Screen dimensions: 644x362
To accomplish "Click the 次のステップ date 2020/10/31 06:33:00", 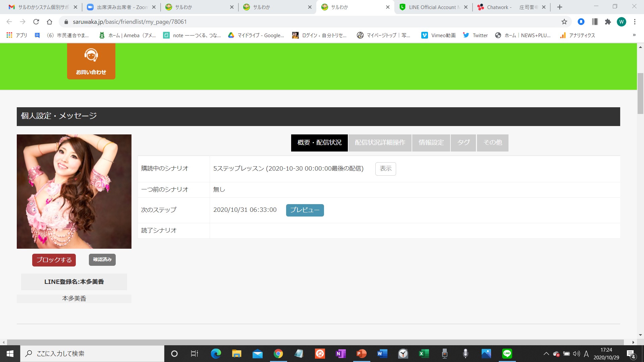I will pyautogui.click(x=245, y=210).
